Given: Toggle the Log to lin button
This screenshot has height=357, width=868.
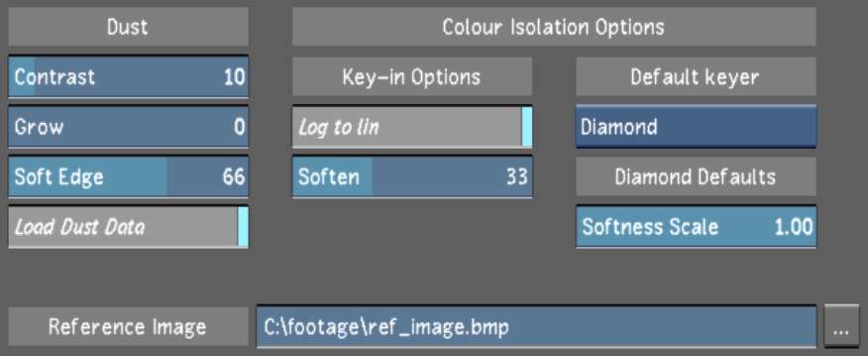Looking at the screenshot, I should (412, 127).
